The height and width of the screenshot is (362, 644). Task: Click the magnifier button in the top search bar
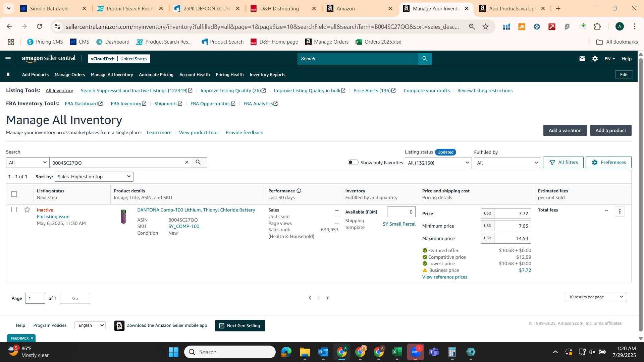[425, 59]
